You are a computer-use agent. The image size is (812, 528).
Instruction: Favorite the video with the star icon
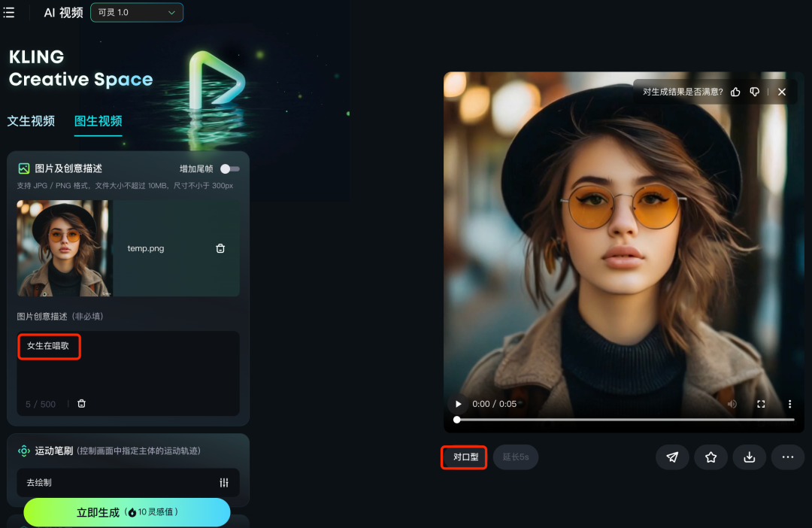[x=711, y=457]
